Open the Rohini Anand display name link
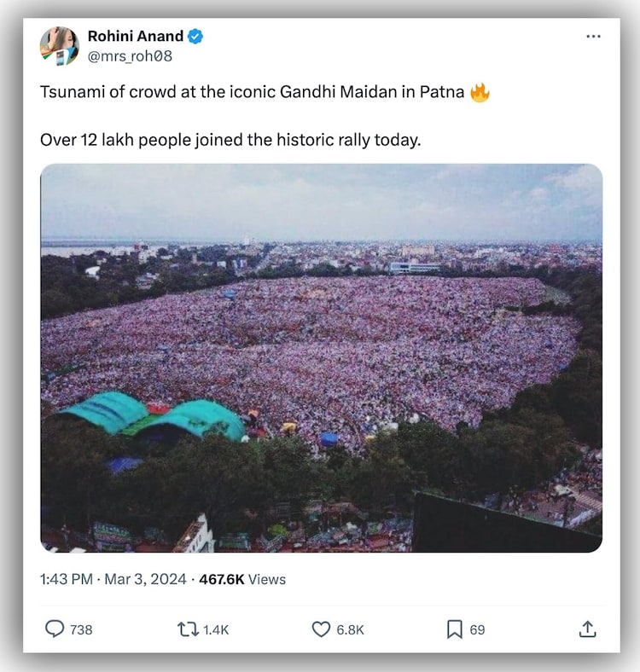Image resolution: width=640 pixels, height=672 pixels. [136, 36]
